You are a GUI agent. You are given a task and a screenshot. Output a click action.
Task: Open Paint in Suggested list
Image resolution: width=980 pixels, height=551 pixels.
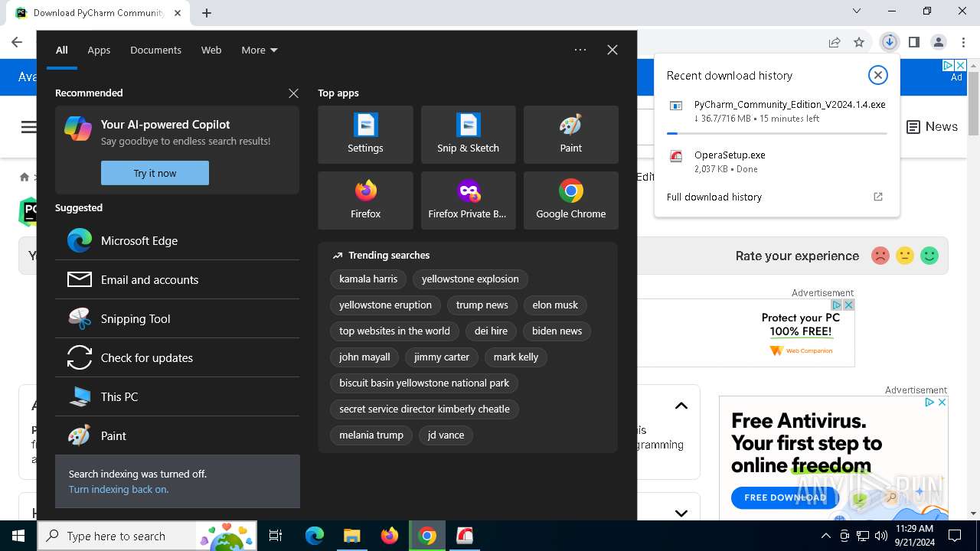click(x=177, y=435)
